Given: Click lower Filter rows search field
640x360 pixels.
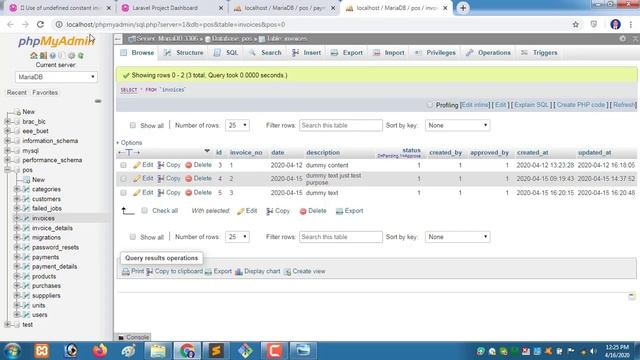Looking at the screenshot, I should 341,237.
